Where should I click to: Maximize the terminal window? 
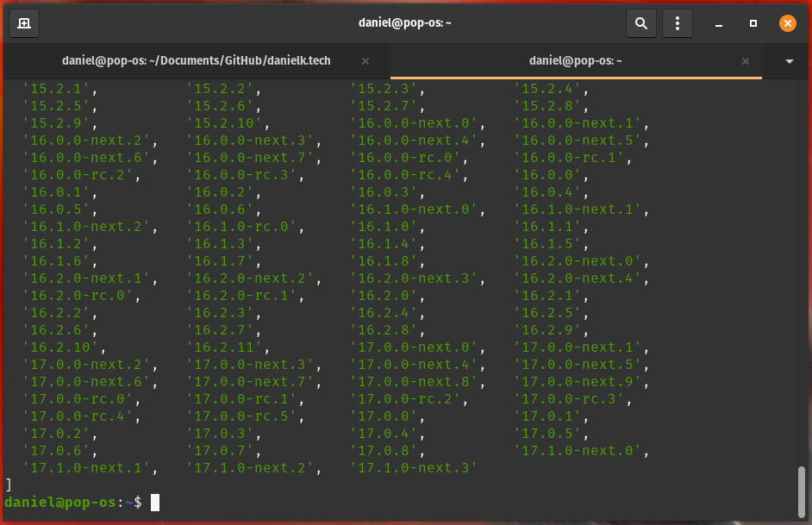(753, 23)
